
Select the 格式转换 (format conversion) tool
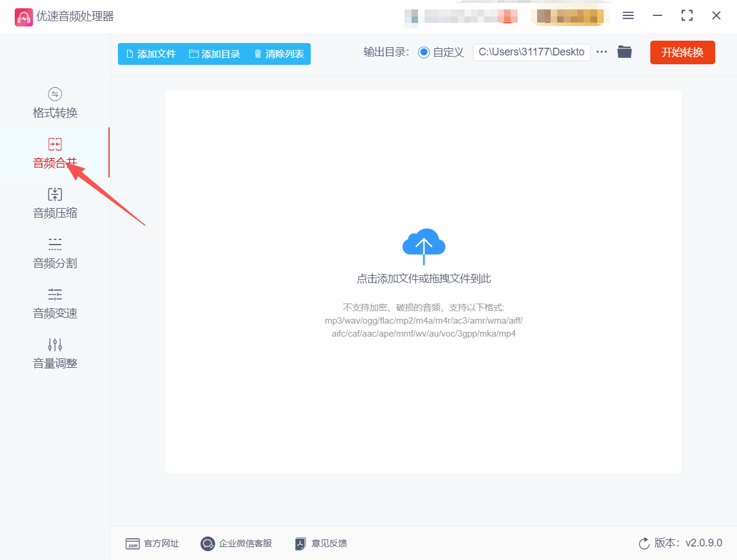point(54,103)
